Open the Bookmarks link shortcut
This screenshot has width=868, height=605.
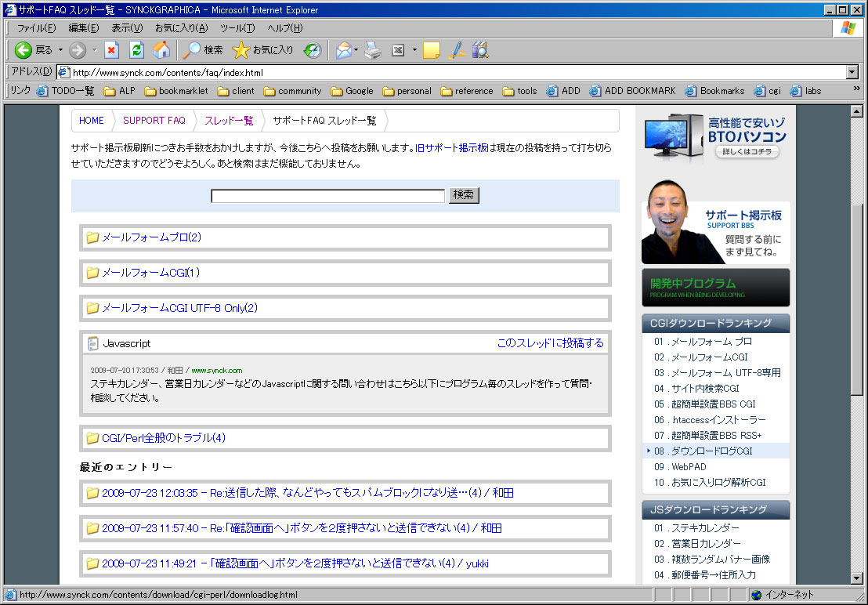coord(714,91)
